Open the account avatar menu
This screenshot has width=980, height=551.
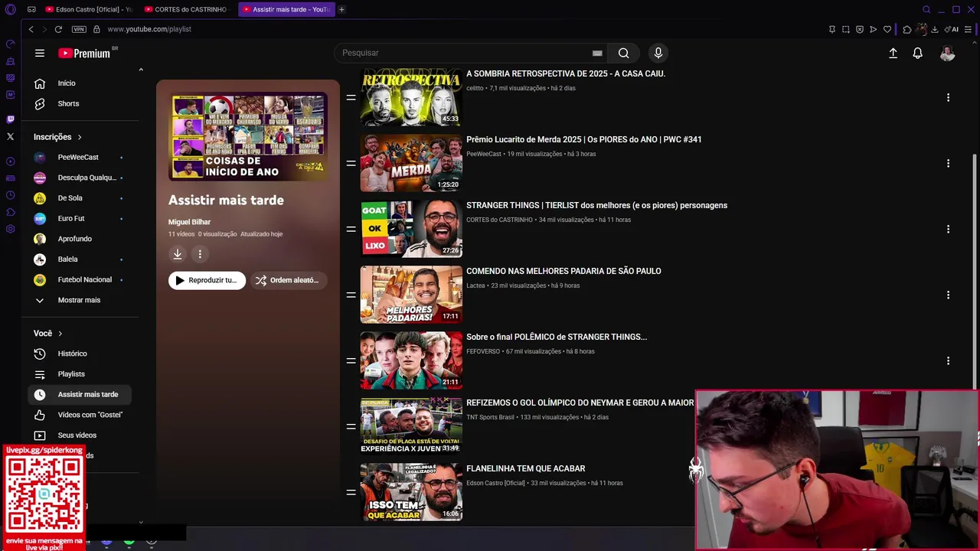pos(947,53)
